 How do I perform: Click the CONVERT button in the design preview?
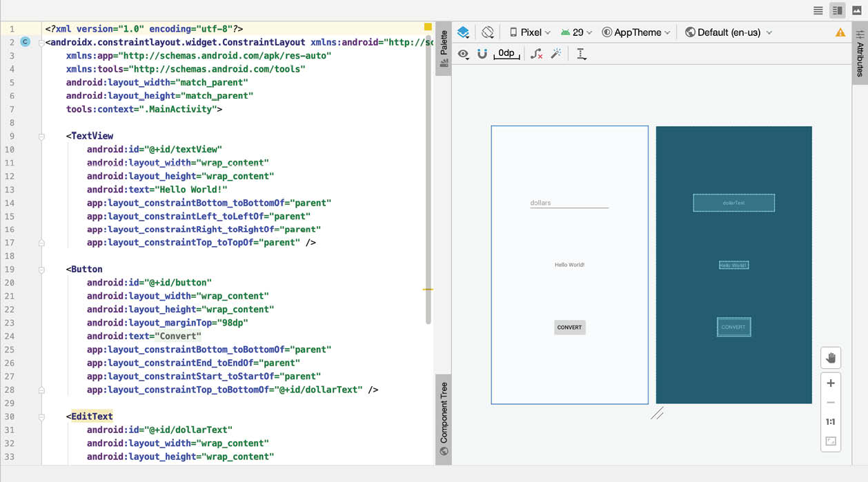pos(569,328)
